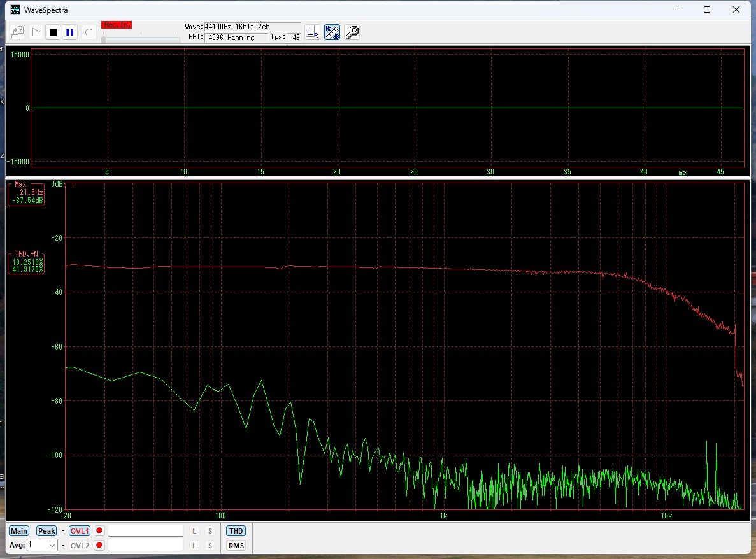Click the L/R channel selection icon

[x=312, y=32]
